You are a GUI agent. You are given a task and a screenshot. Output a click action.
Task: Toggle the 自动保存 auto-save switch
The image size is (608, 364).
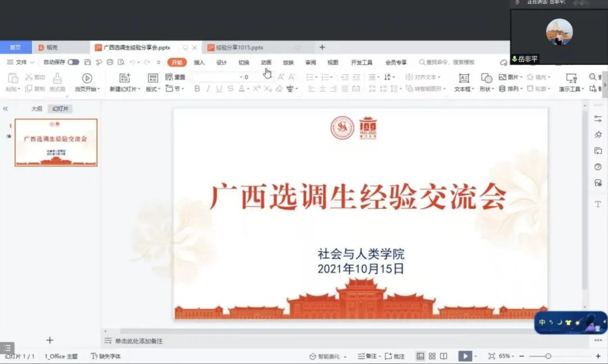73,62
